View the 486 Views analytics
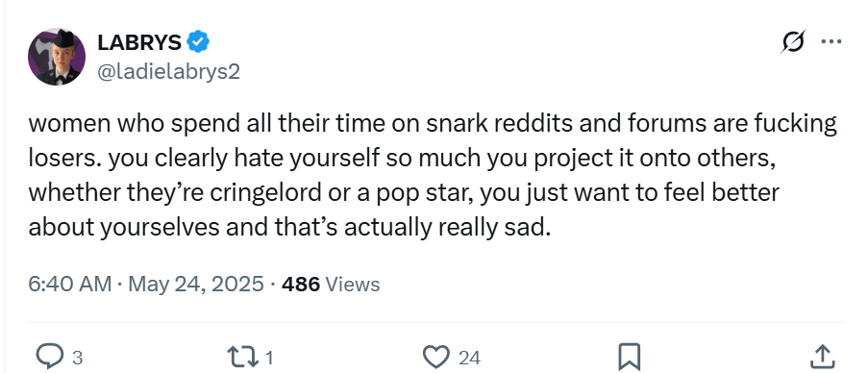868x373 pixels. click(x=331, y=285)
